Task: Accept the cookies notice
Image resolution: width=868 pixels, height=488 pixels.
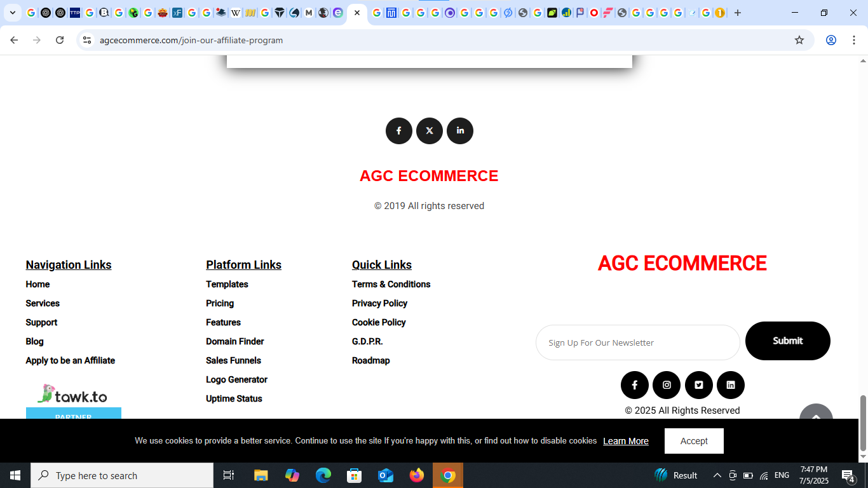Action: (694, 441)
